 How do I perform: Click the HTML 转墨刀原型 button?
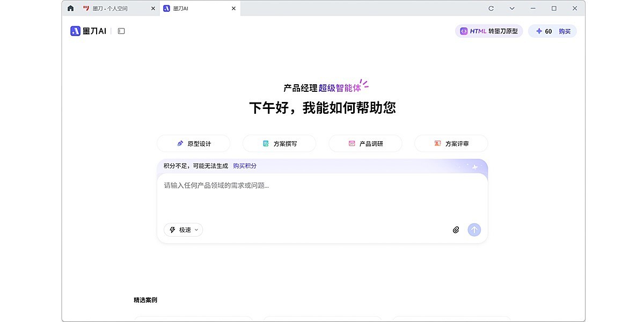(x=488, y=31)
